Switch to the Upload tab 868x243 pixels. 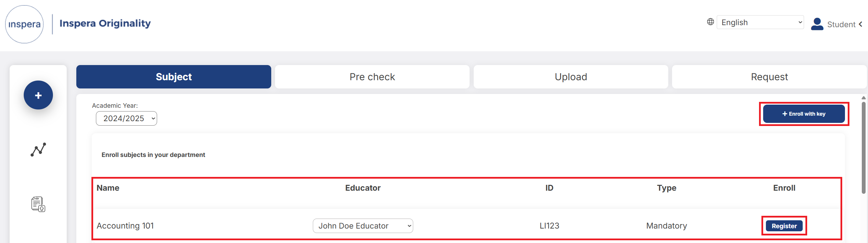click(x=571, y=77)
